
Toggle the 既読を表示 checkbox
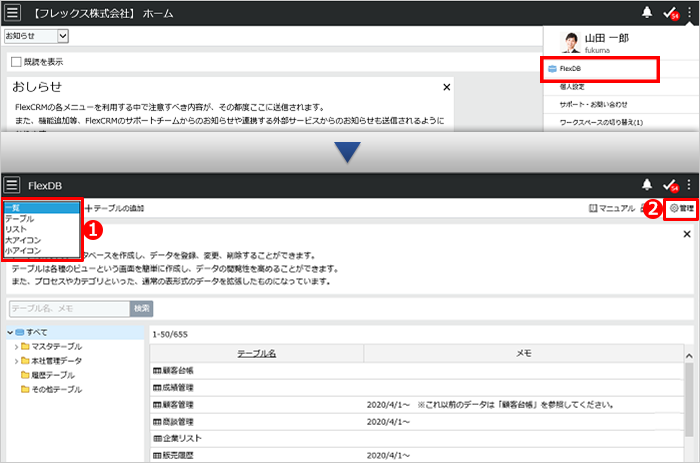[x=16, y=62]
